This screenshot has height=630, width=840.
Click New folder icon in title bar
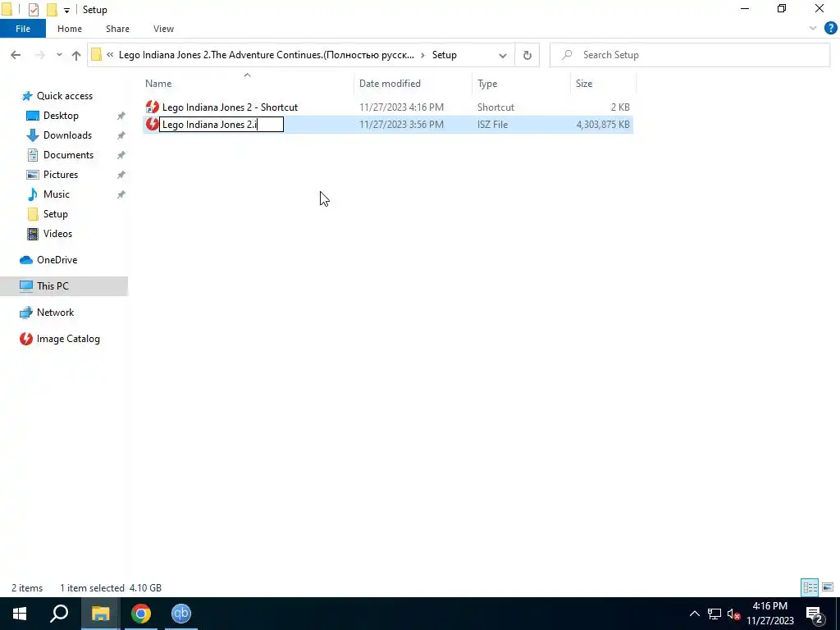(52, 10)
